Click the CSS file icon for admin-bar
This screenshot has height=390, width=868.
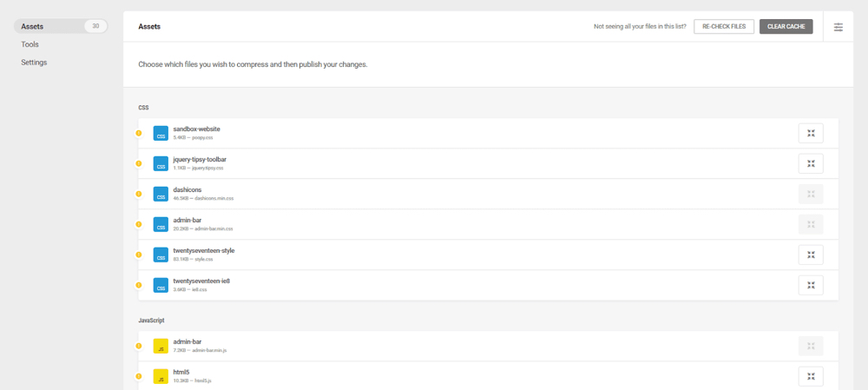161,224
